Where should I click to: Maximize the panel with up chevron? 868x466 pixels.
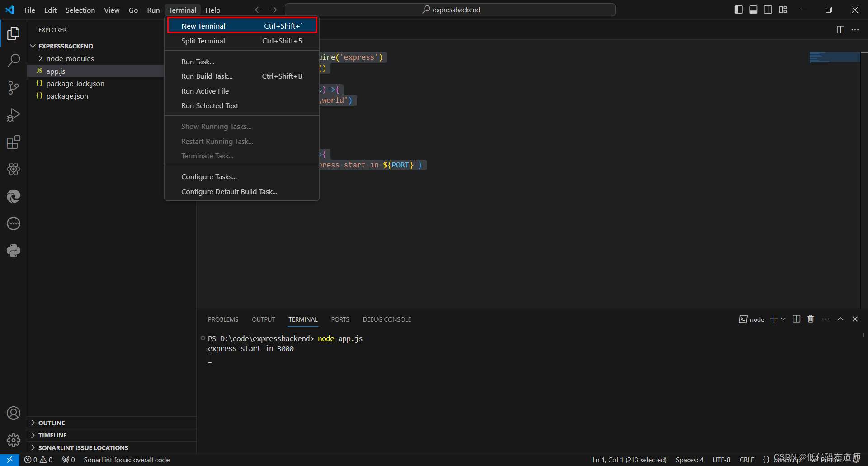pyautogui.click(x=840, y=319)
